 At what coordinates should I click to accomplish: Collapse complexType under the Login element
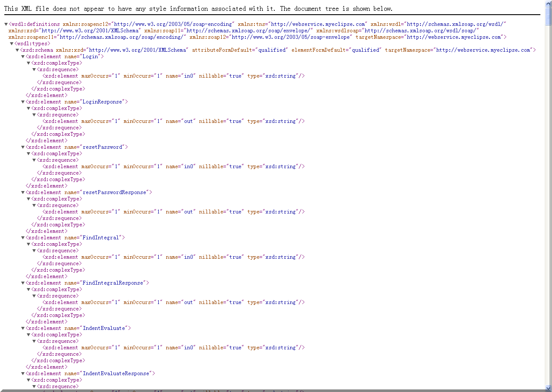(x=28, y=63)
